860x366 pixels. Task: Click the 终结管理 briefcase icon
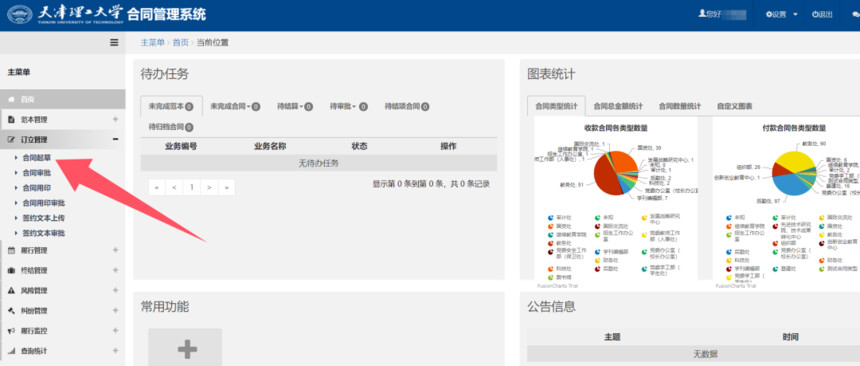11,271
